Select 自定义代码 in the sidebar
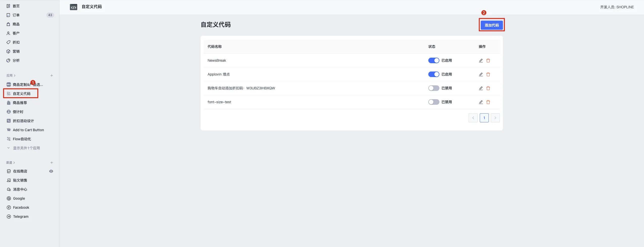This screenshot has width=644, height=247. point(22,94)
